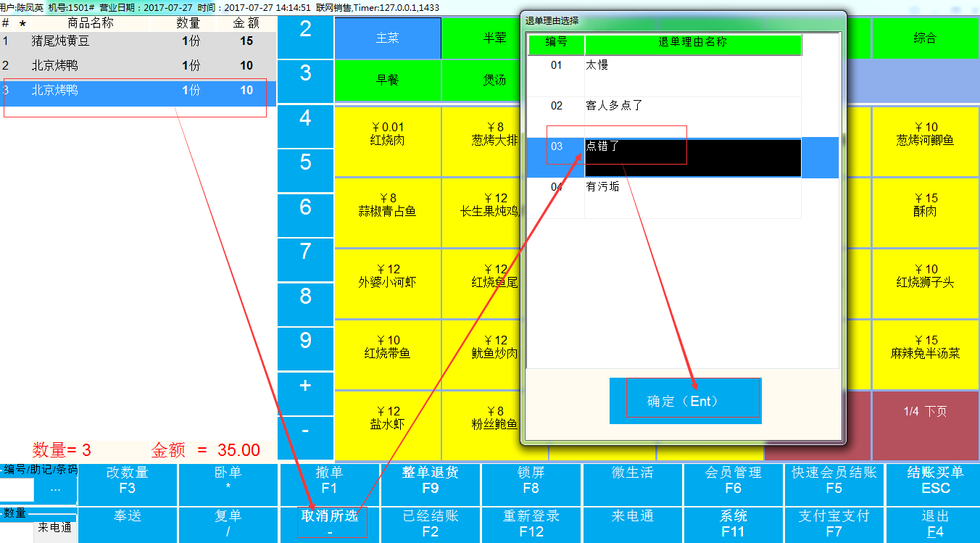The width and height of the screenshot is (980, 543).
Task: Select order row 1 猪尾炖黄豆
Action: coord(138,41)
